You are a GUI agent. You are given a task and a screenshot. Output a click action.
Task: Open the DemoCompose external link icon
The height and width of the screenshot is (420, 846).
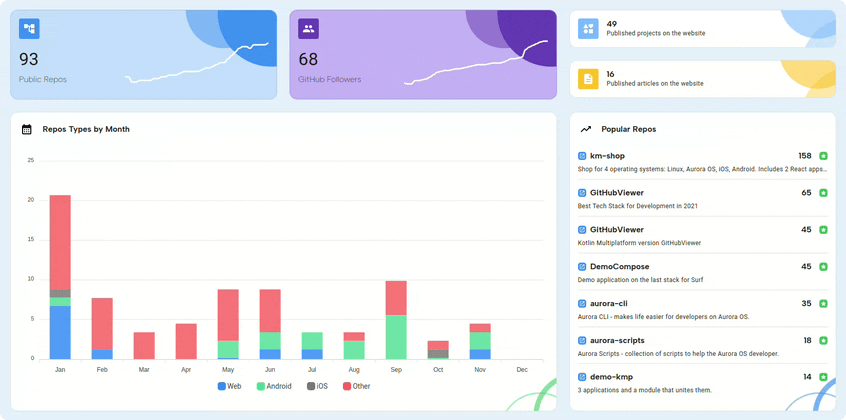click(582, 267)
